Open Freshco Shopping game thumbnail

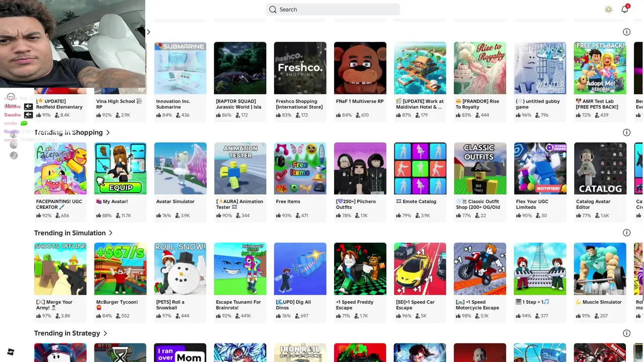click(x=300, y=68)
